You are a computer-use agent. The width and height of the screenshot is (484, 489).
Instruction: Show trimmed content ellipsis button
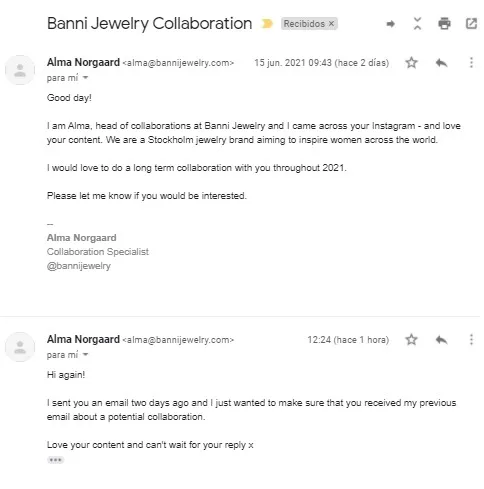click(55, 460)
